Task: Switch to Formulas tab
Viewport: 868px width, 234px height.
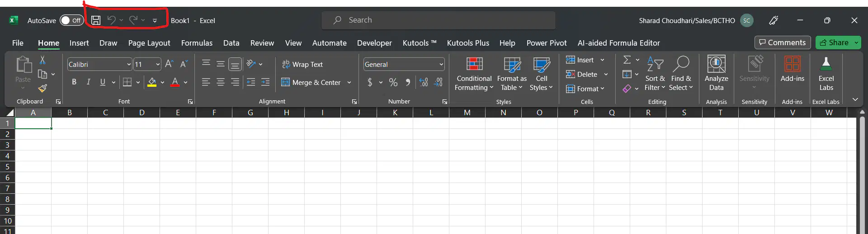Action: [x=197, y=43]
